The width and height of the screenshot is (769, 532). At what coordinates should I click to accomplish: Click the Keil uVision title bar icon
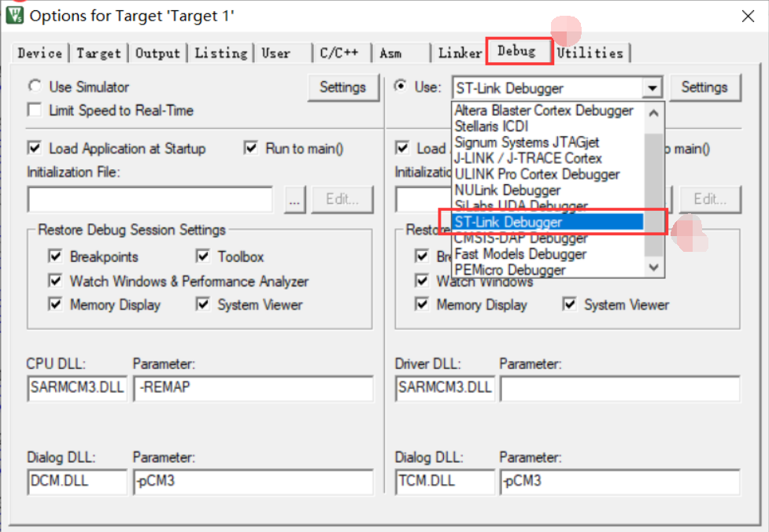point(14,15)
